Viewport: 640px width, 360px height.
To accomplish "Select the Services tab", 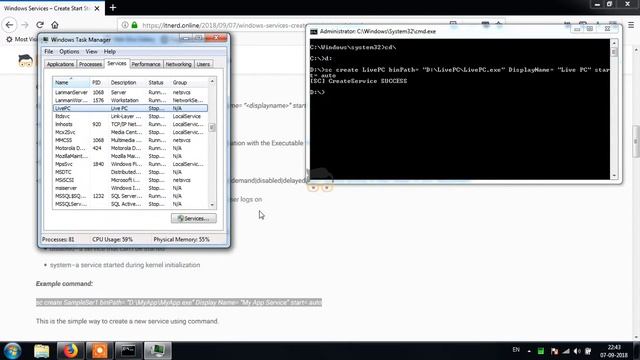I will click(117, 63).
